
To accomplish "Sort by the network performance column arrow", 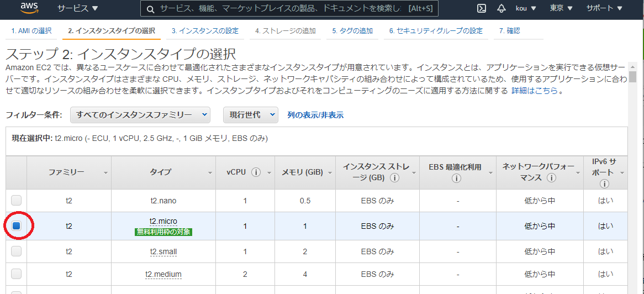I will tap(578, 173).
